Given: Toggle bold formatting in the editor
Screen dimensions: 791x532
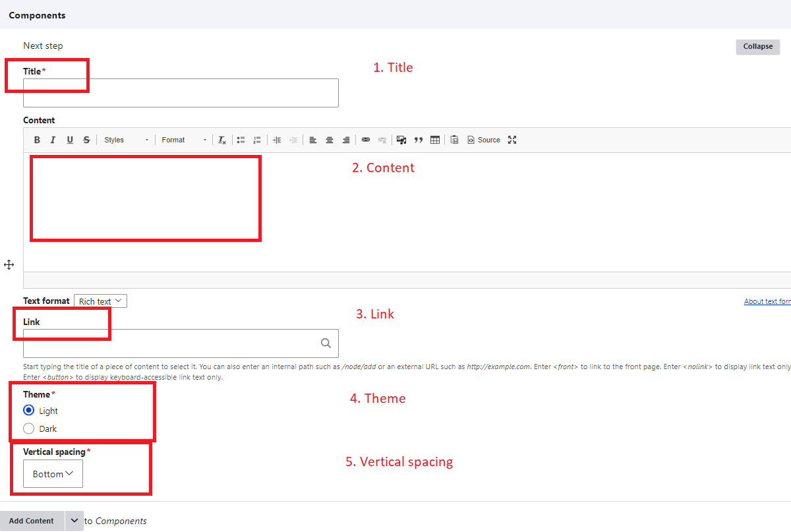Looking at the screenshot, I should (37, 140).
